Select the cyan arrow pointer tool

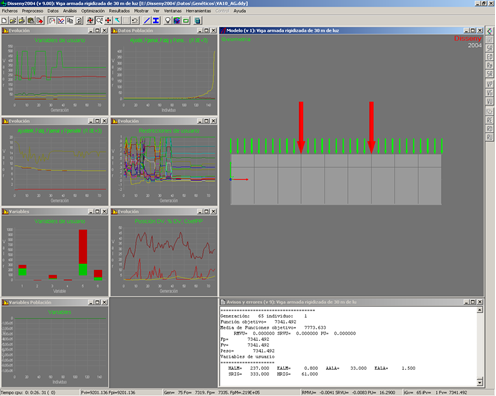[x=117, y=21]
